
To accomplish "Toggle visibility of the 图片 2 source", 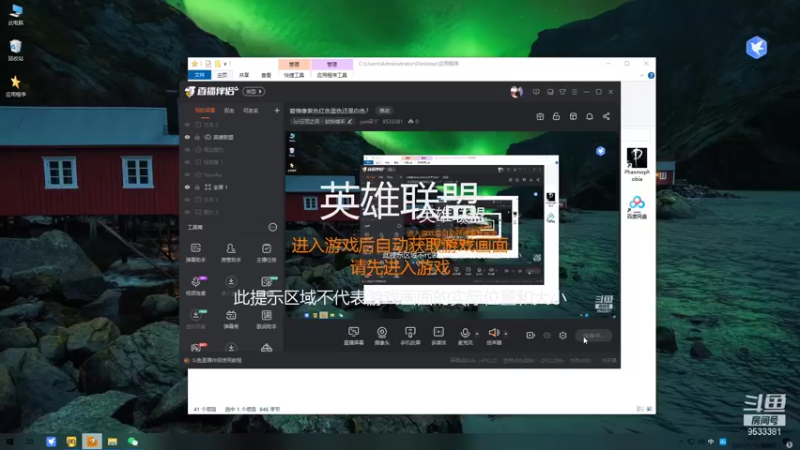I will [187, 212].
